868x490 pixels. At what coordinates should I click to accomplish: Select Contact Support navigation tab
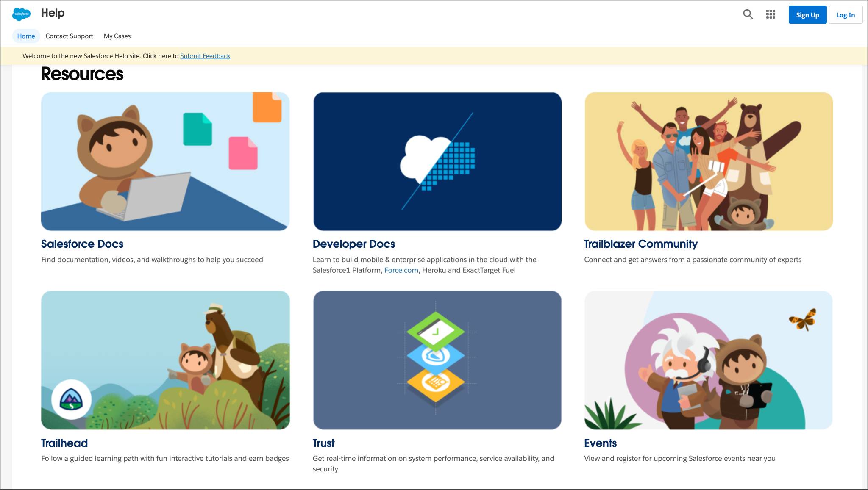click(69, 36)
